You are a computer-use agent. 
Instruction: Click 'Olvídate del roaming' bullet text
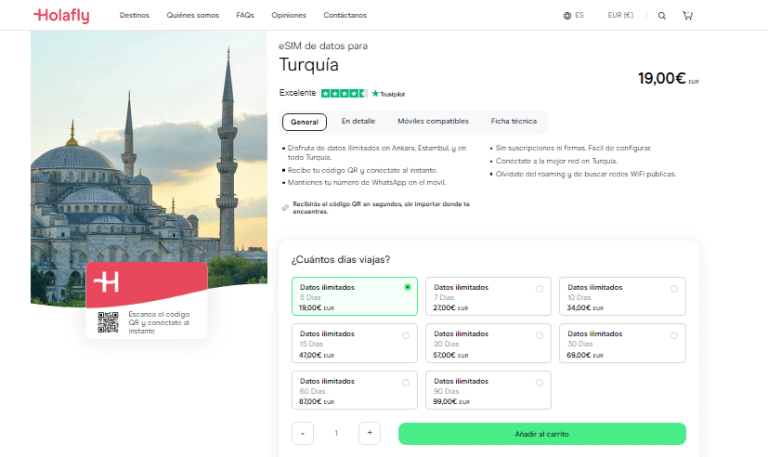point(586,174)
